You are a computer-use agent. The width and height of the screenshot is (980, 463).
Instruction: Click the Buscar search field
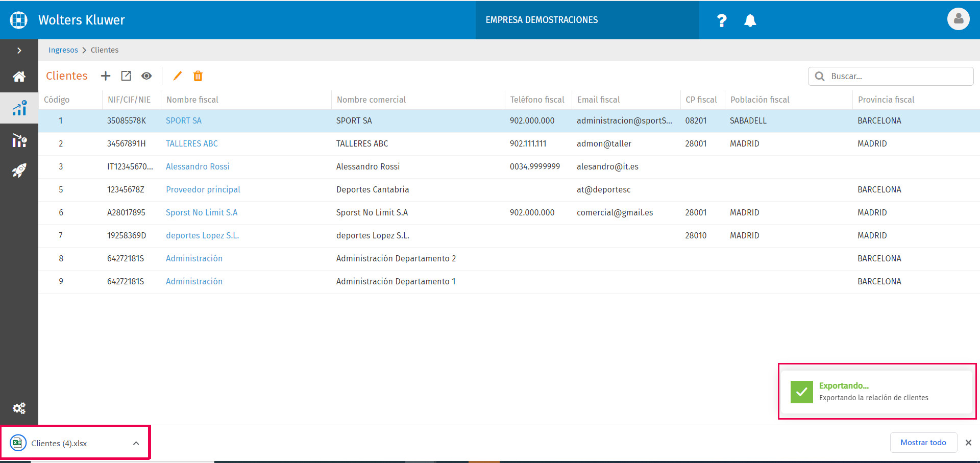pyautogui.click(x=891, y=76)
